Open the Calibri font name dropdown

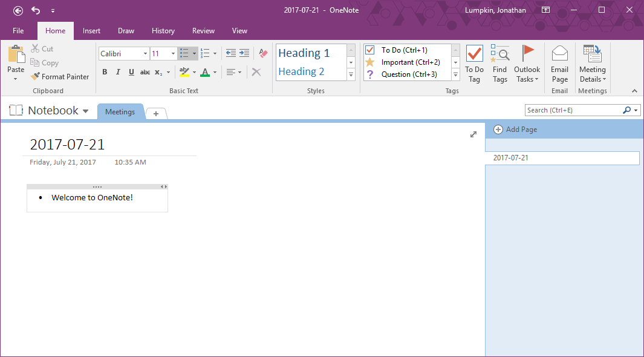click(145, 54)
